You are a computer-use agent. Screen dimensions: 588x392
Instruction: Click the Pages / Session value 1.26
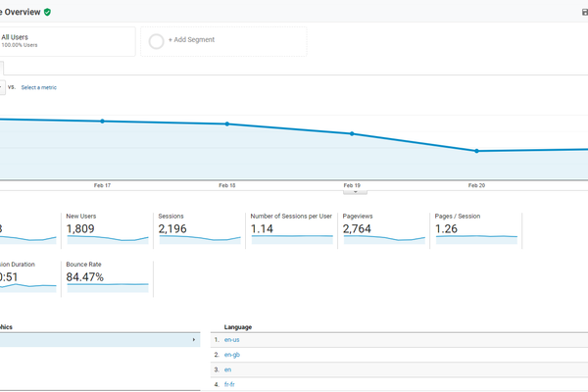coord(446,228)
